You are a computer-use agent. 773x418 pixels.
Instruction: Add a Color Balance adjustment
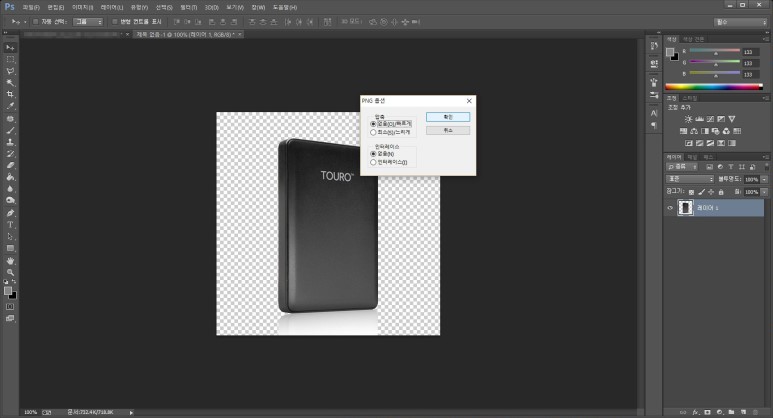(x=694, y=131)
